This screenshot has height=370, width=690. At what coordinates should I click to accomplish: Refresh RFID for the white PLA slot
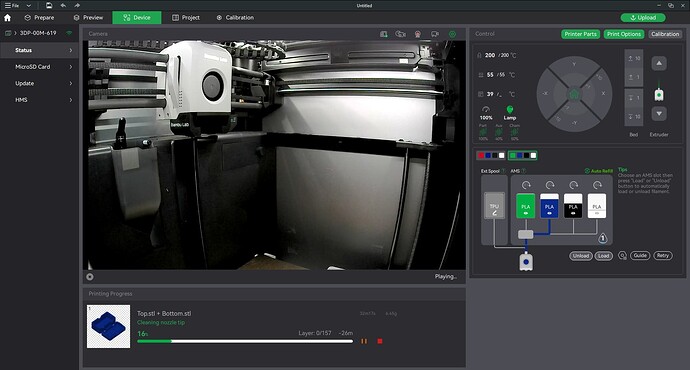coord(597,185)
